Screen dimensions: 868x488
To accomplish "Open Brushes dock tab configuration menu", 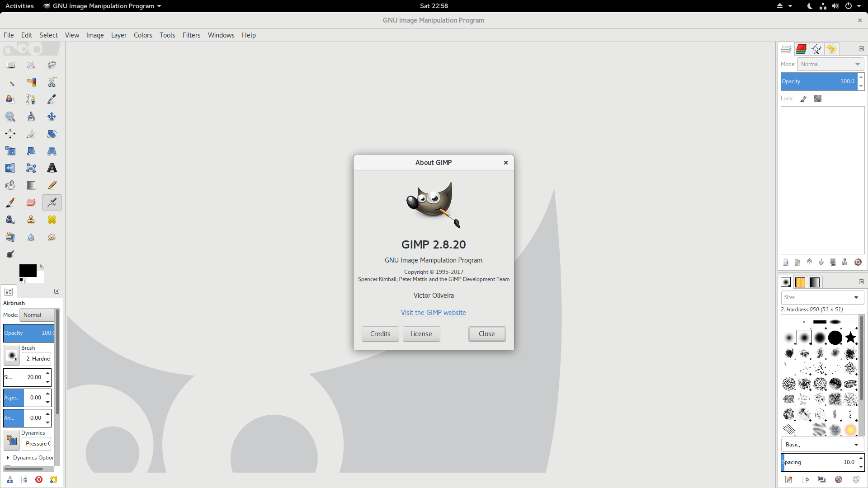I will tap(861, 282).
